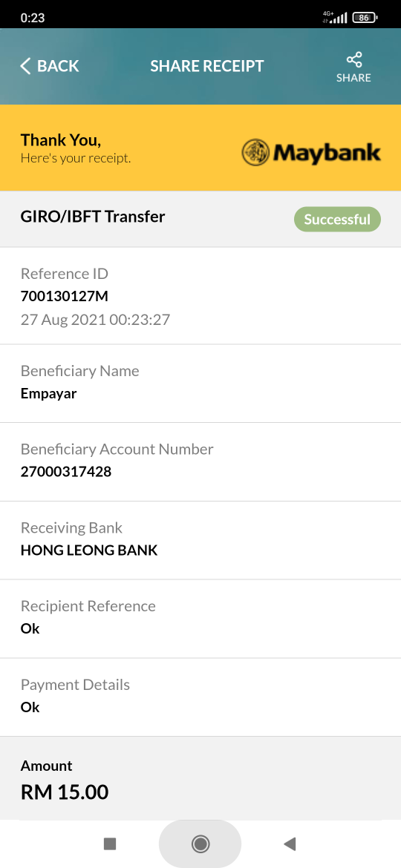
Task: Tap the Empayar beneficiary name
Action: pyautogui.click(x=49, y=394)
